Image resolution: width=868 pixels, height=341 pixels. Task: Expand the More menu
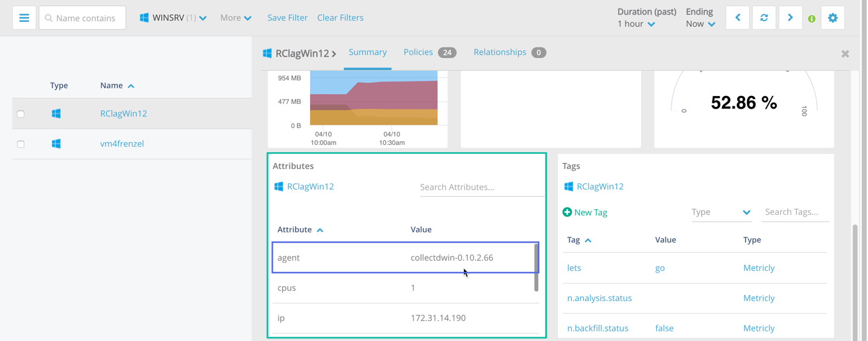click(236, 18)
